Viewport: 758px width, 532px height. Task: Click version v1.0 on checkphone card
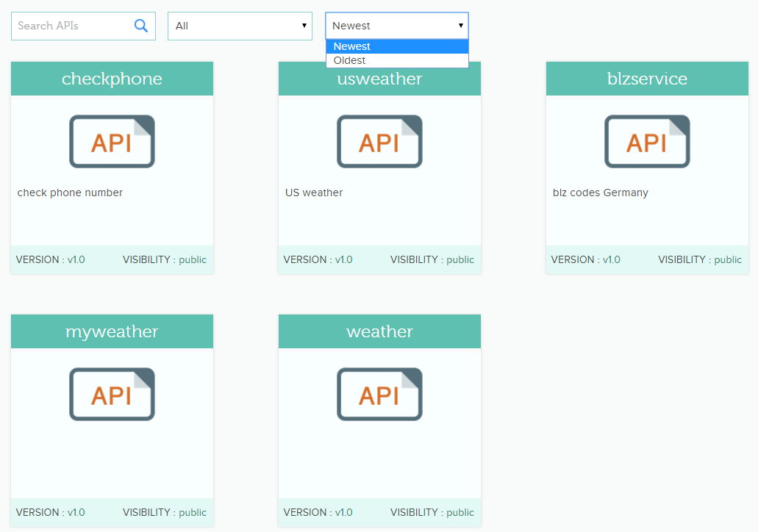pos(50,260)
